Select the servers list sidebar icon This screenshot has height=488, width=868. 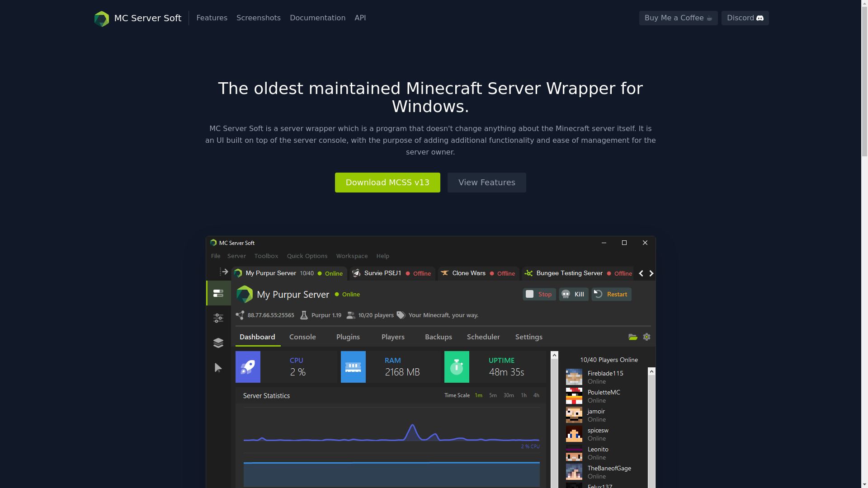point(218,293)
